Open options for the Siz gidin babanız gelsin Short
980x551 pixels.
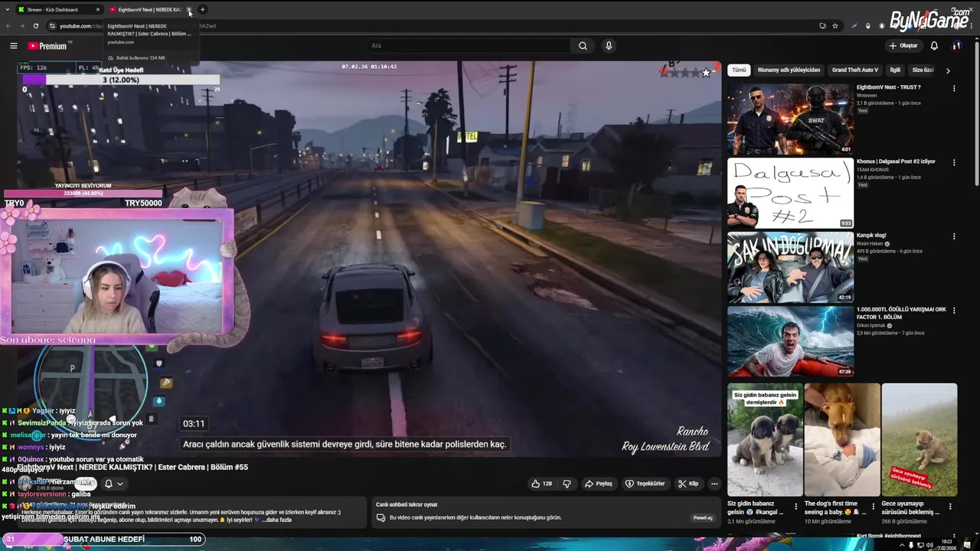pyautogui.click(x=796, y=507)
